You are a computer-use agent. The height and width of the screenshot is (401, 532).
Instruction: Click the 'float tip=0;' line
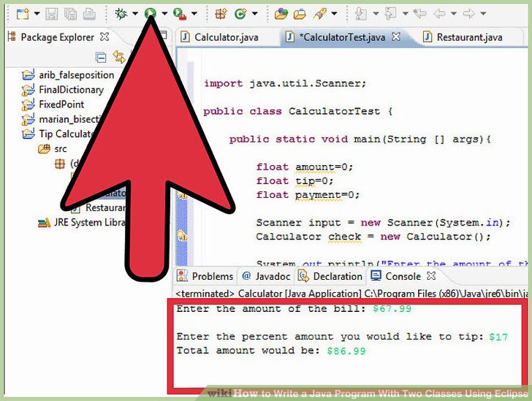(294, 181)
